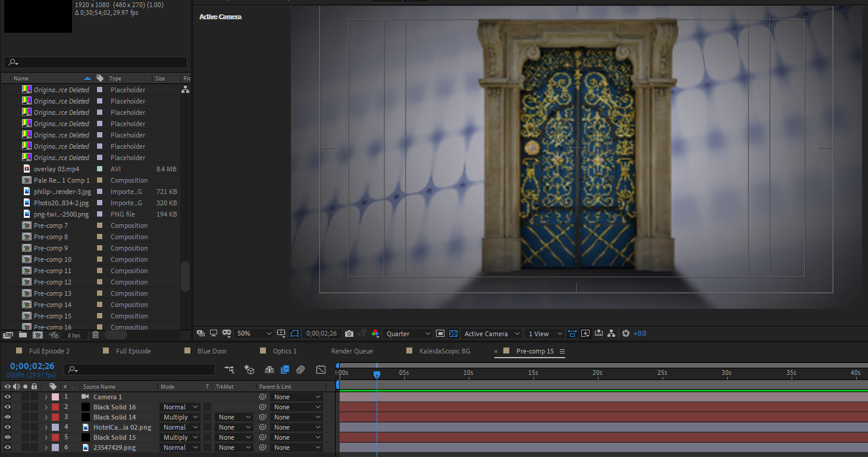Screen dimensions: 868x457
Task: Expand Camera 1 layer properties
Action: point(45,396)
